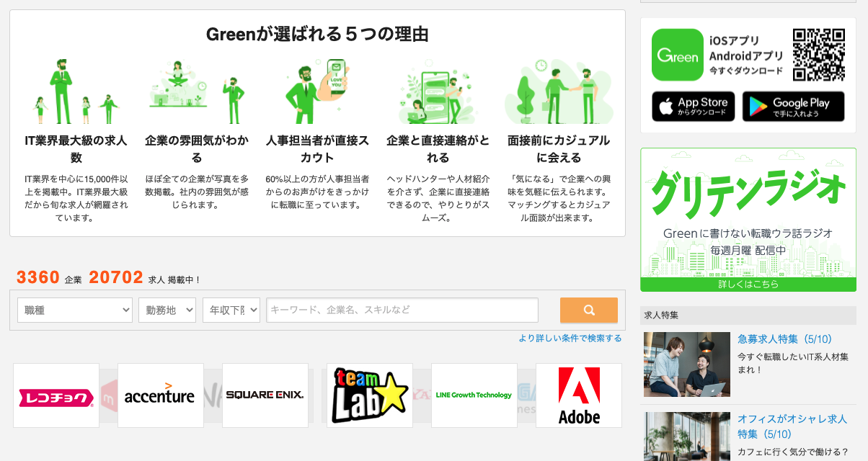Screen dimensions: 868x461
Task: Click the レコチョク logo tile
Action: coord(56,395)
